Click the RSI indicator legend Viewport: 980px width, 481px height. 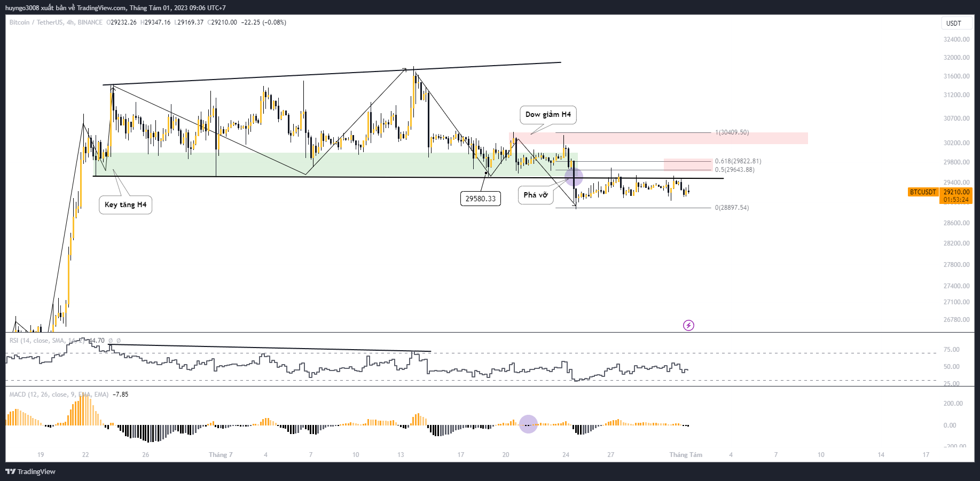[x=48, y=341]
